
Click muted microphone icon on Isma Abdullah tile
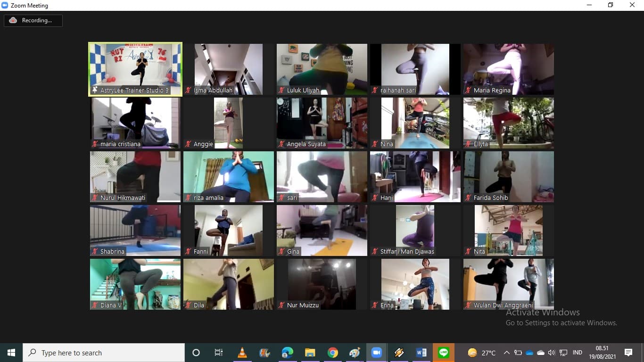pyautogui.click(x=188, y=90)
